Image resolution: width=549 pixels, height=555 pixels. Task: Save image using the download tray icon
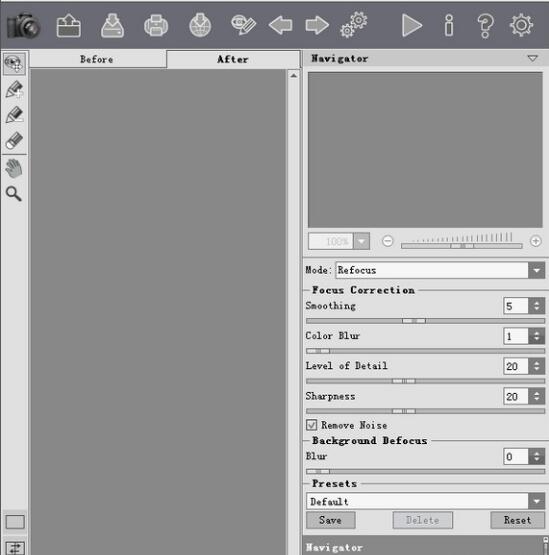[x=113, y=25]
